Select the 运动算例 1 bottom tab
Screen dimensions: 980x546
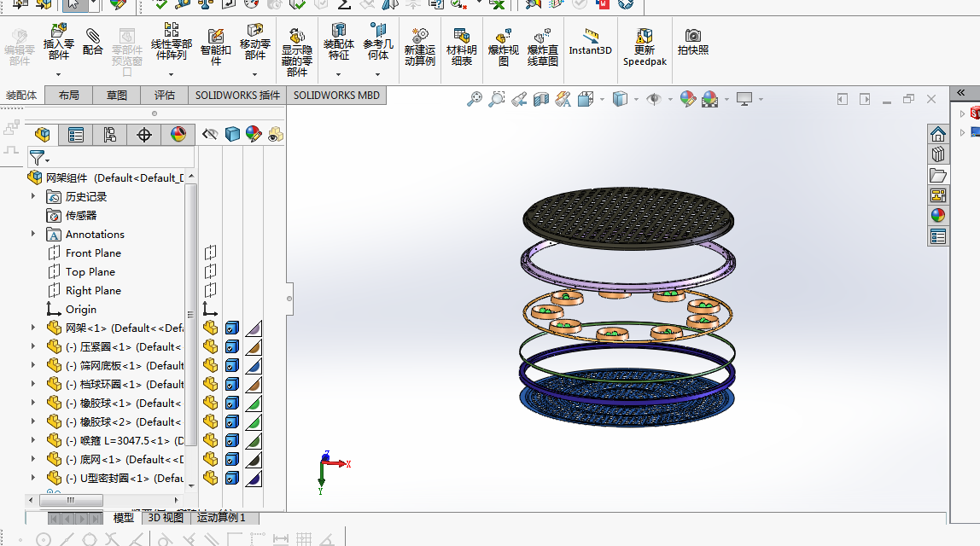tap(221, 517)
